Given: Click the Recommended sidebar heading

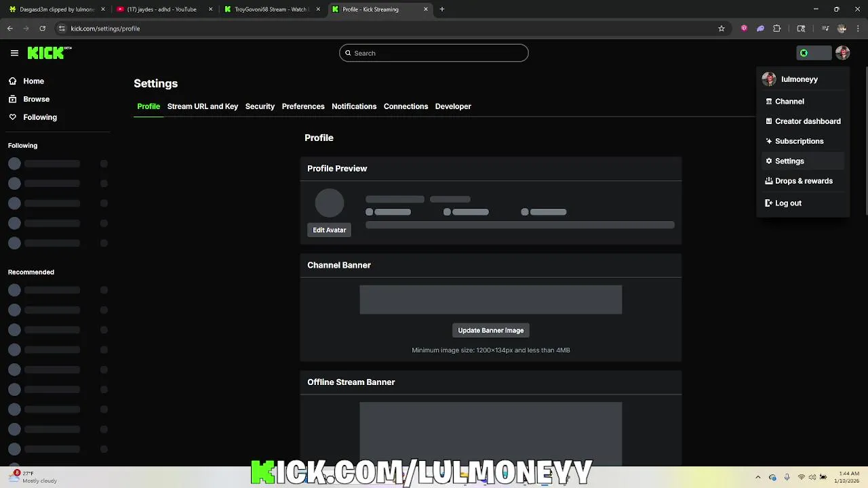Looking at the screenshot, I should point(31,272).
